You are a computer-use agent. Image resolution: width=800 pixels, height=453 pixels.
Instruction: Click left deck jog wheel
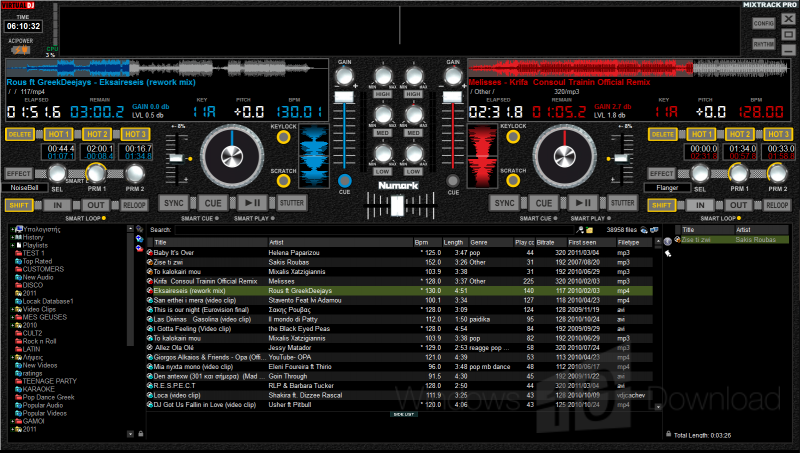click(x=232, y=157)
